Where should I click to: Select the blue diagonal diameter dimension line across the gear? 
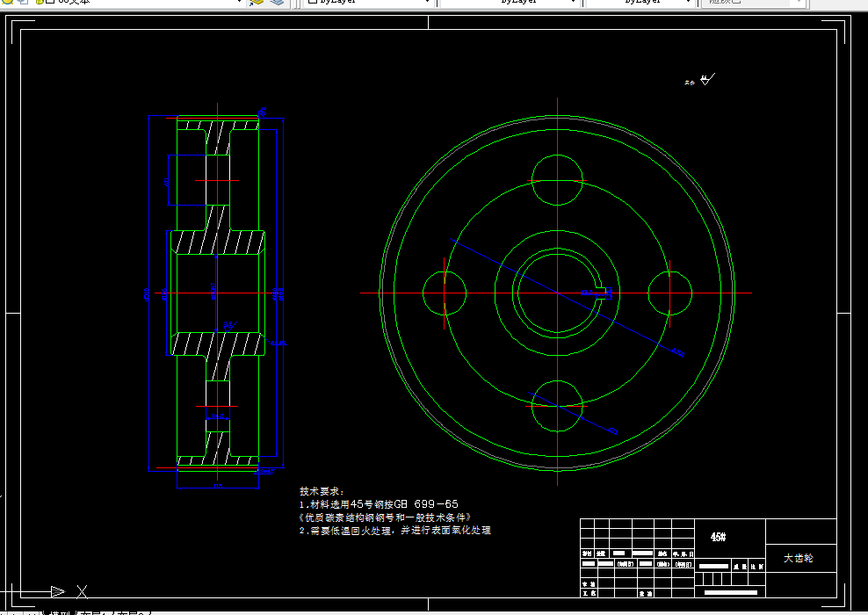point(568,299)
